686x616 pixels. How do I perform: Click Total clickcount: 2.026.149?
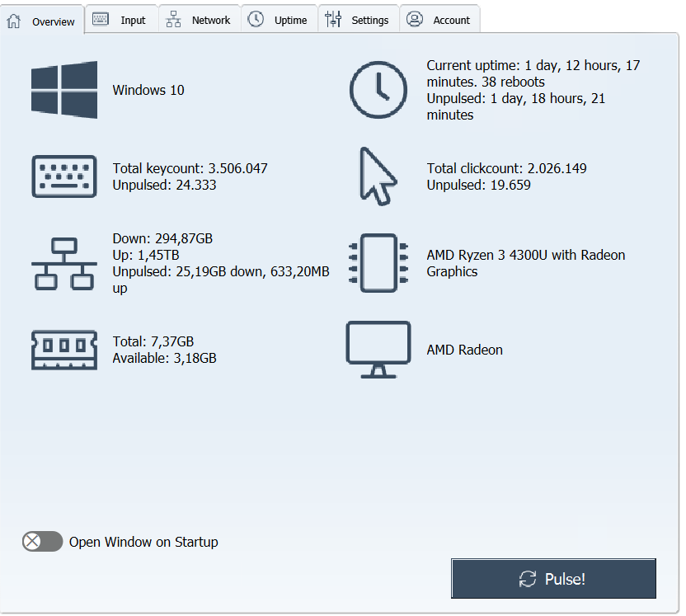pos(506,168)
